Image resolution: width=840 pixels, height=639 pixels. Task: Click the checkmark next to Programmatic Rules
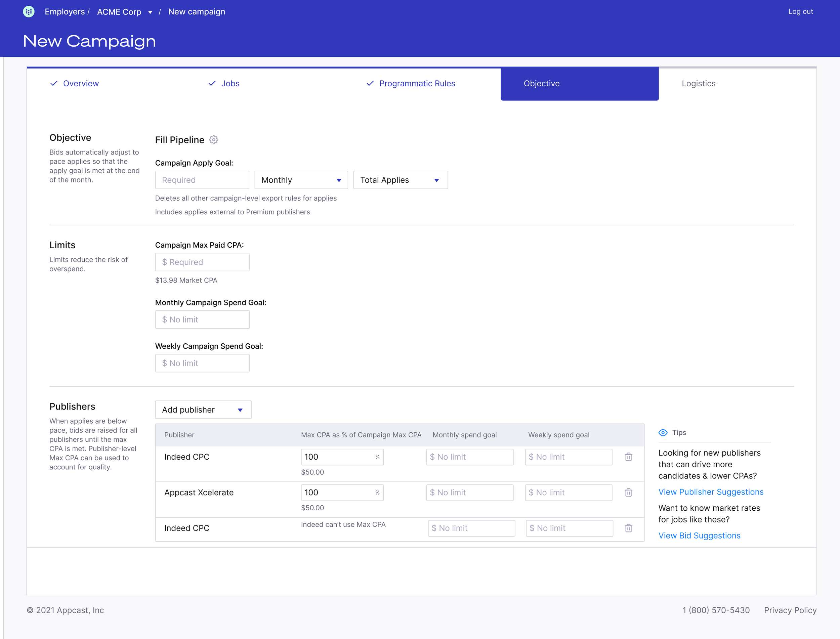(x=370, y=83)
